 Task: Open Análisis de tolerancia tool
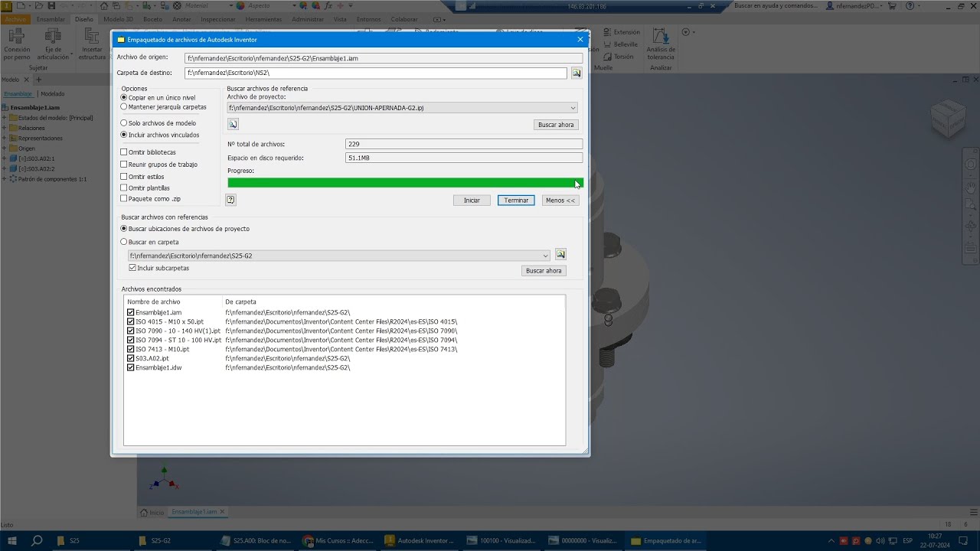pos(660,44)
